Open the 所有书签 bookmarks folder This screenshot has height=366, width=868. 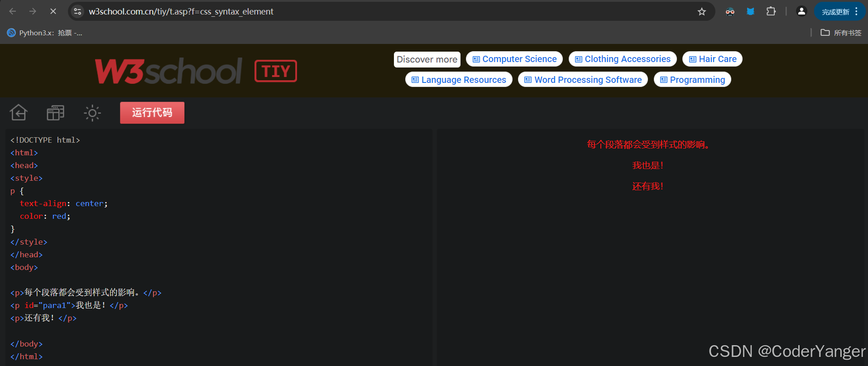coord(841,33)
